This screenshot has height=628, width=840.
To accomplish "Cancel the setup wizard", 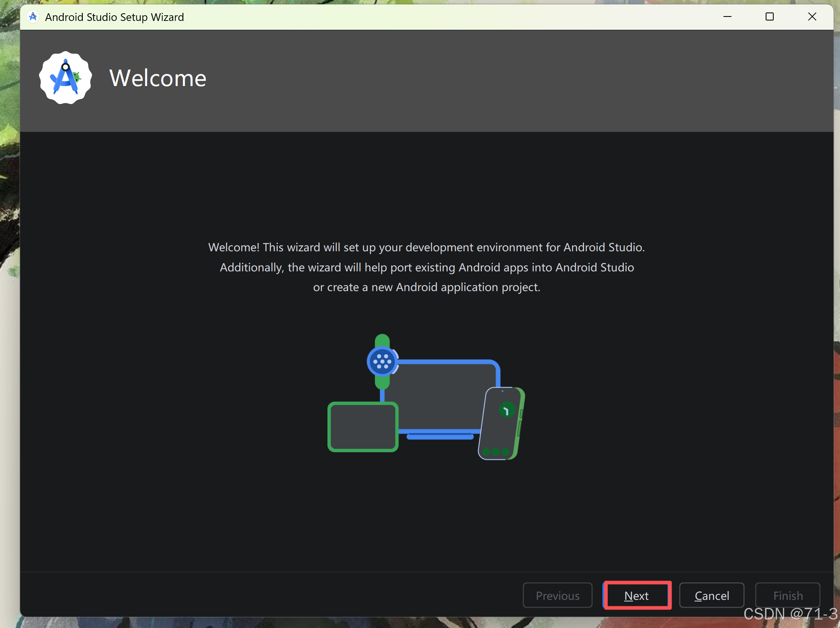I will [711, 595].
